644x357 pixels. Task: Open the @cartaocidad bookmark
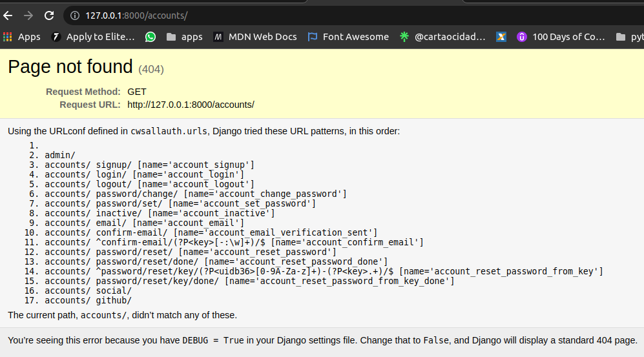point(442,37)
